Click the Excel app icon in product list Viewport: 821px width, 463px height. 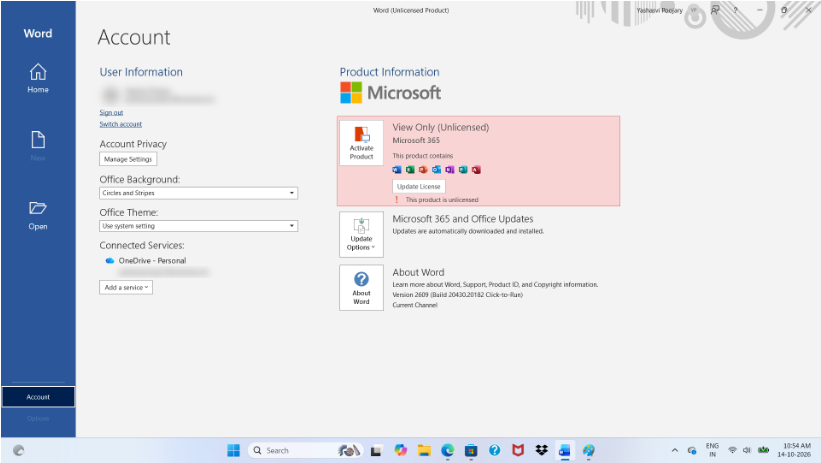410,170
